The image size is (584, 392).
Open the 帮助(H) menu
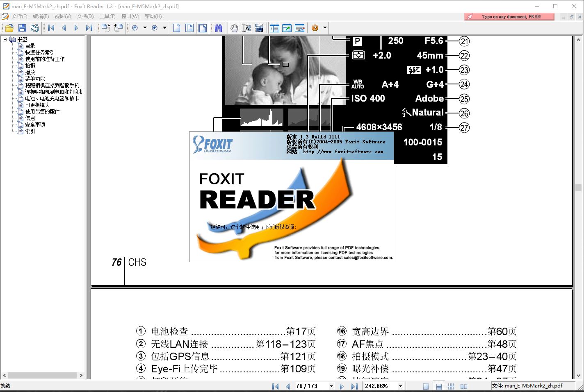pyautogui.click(x=153, y=16)
